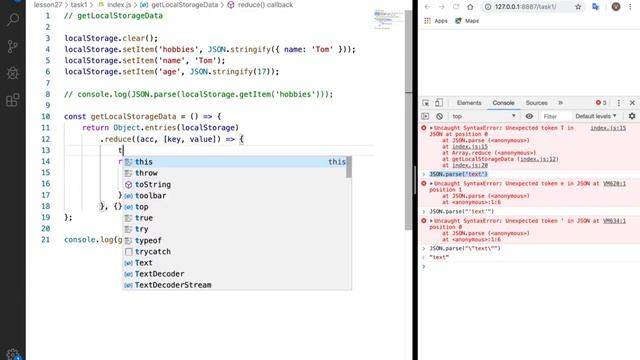Open the index.js:20 link in stack trace
640x360 pixels.
470,165
